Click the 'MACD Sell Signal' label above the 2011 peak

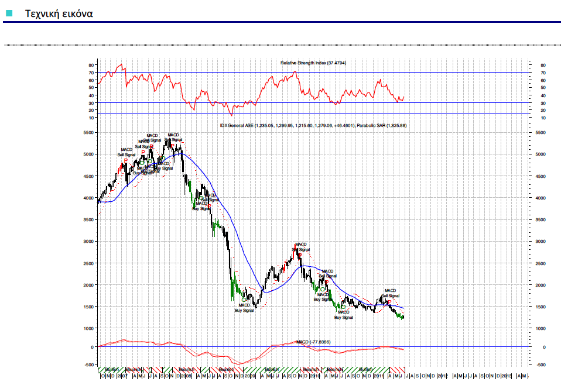(x=391, y=293)
